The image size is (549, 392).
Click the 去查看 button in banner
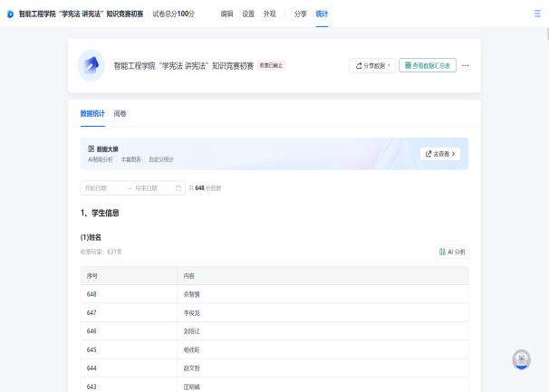tap(439, 154)
